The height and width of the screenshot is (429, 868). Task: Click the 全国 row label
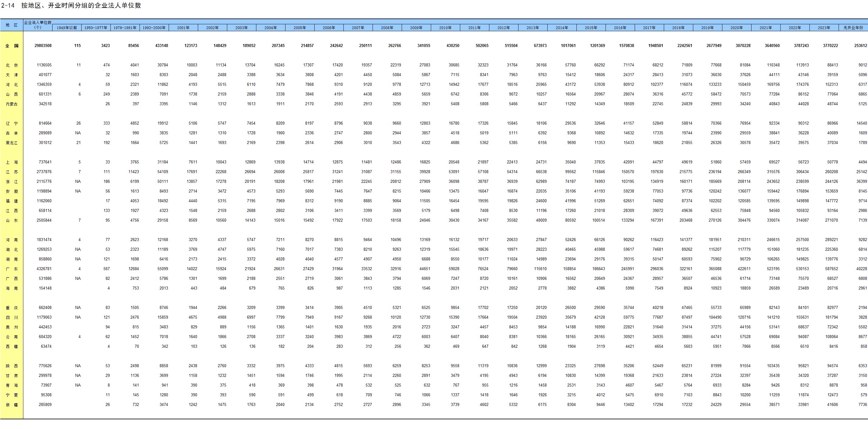click(12, 46)
